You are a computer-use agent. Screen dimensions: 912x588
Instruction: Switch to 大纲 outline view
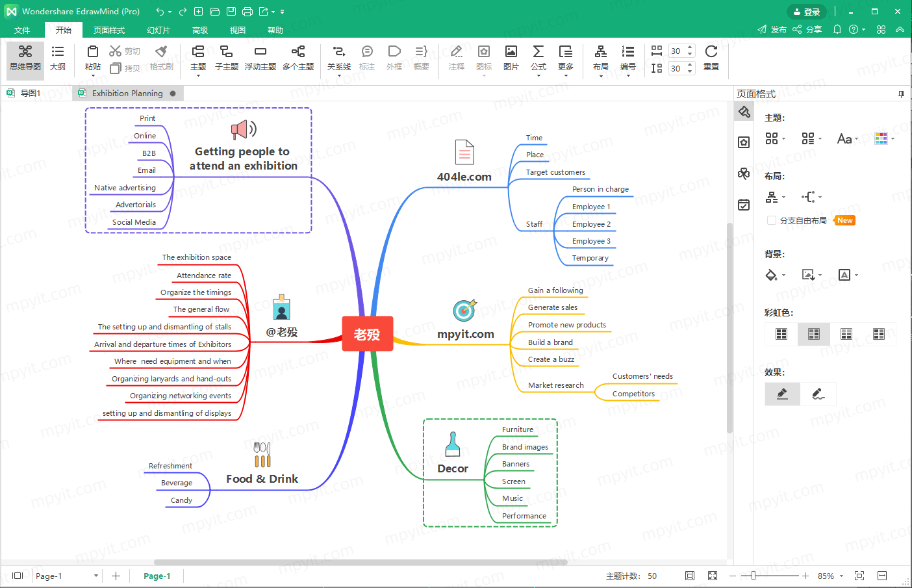coord(58,58)
